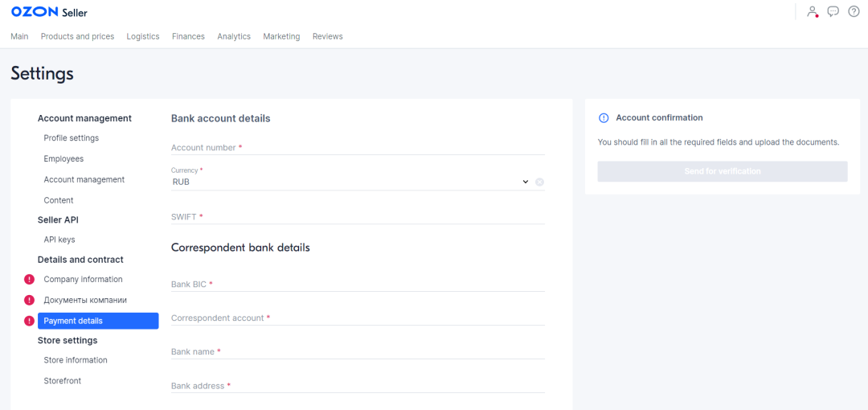Open the user profile icon
Viewport: 868px width, 410px height.
point(813,11)
